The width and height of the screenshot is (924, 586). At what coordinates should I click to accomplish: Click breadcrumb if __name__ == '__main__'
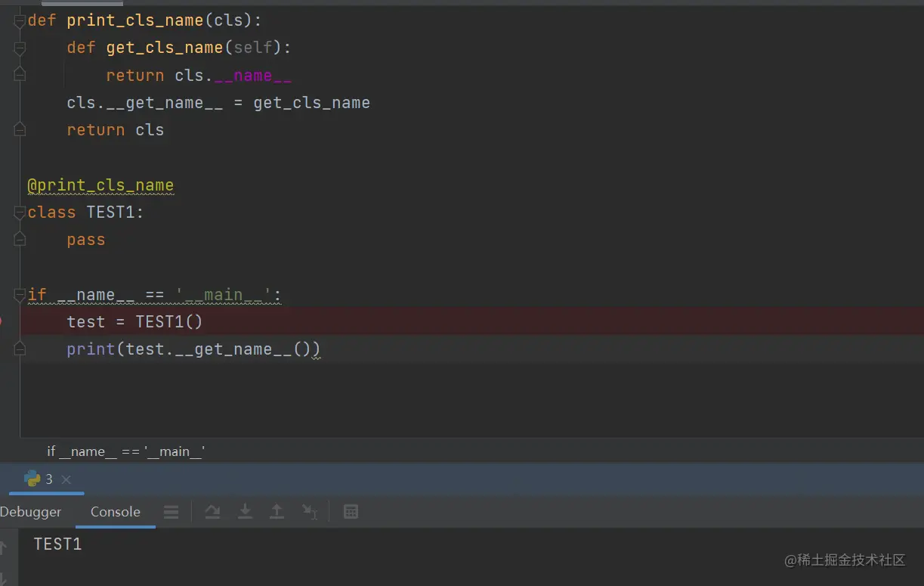coord(126,451)
